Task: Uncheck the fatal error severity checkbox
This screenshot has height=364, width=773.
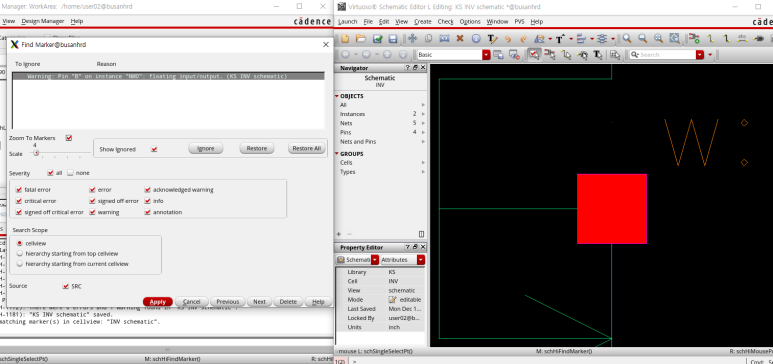Action: point(19,190)
